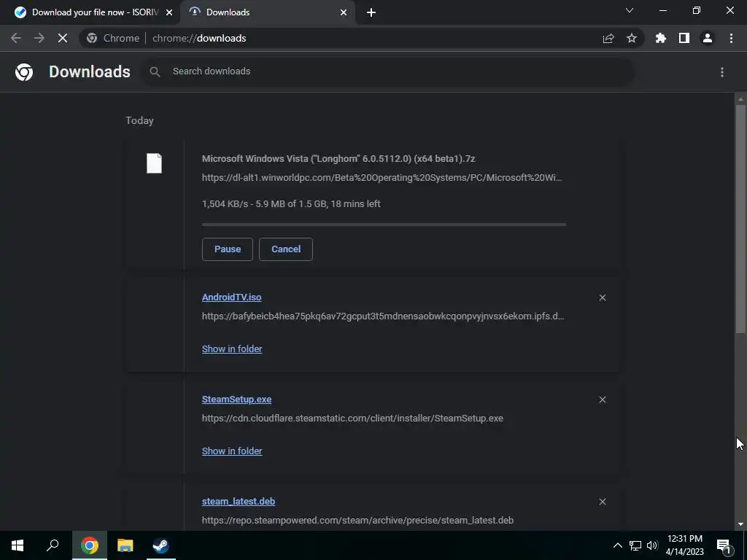
Task: Open the Downloads page more actions menu
Action: (722, 72)
